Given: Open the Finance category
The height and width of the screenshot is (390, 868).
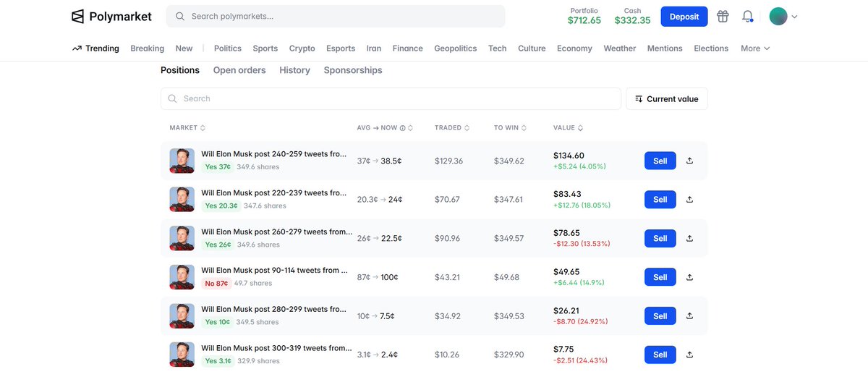Looking at the screenshot, I should [x=408, y=48].
